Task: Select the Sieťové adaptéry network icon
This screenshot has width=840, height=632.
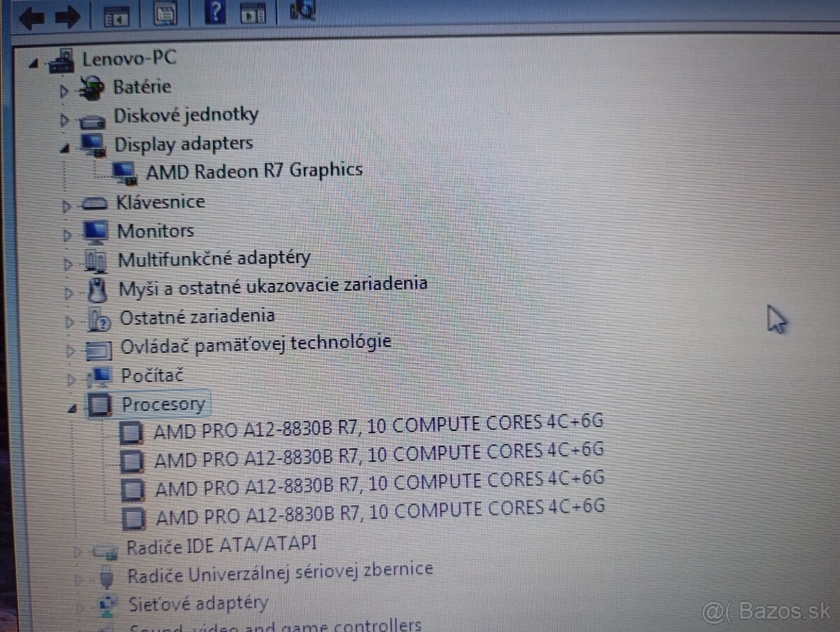Action: coord(107,604)
